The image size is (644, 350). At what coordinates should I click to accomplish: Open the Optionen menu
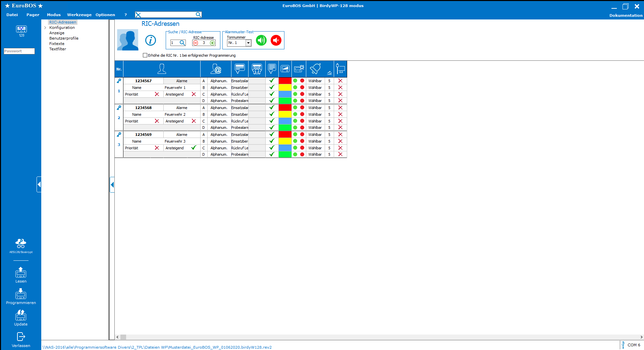click(x=105, y=15)
